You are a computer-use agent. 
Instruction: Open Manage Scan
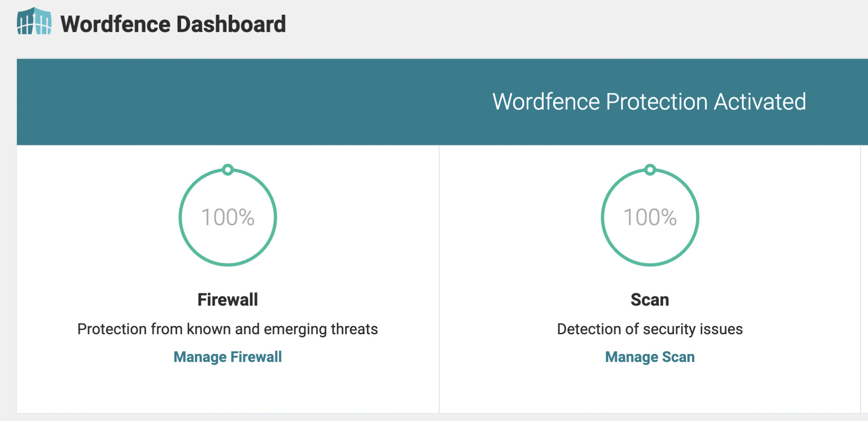650,357
